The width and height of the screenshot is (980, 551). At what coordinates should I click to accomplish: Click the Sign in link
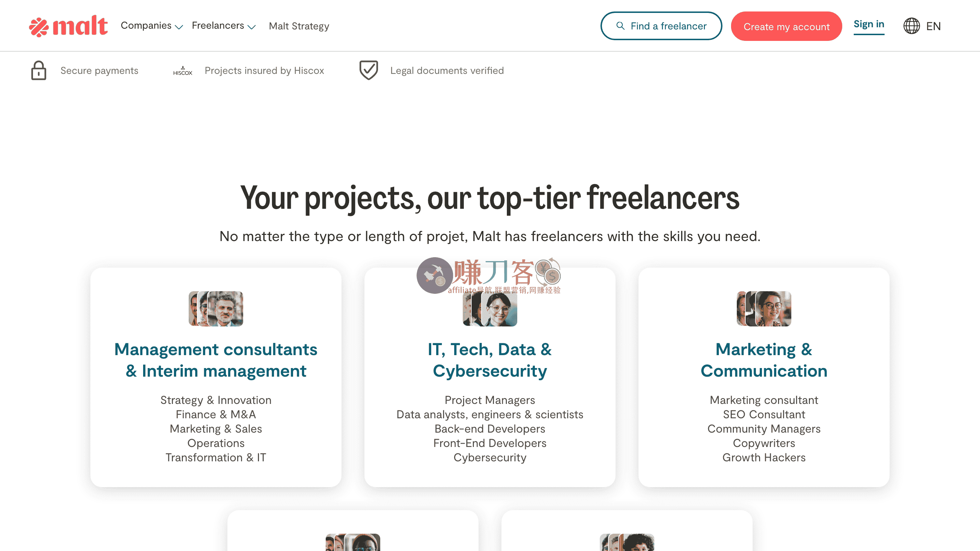[x=868, y=24]
